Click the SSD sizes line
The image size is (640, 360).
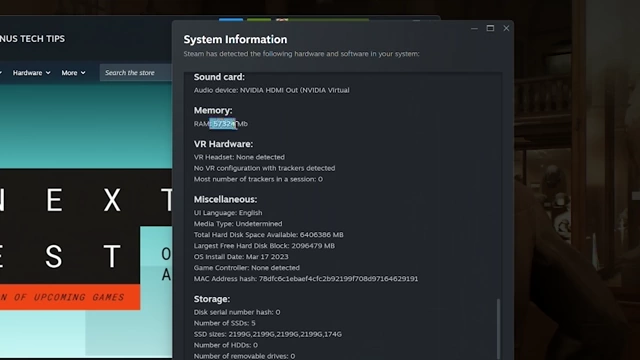click(268, 334)
